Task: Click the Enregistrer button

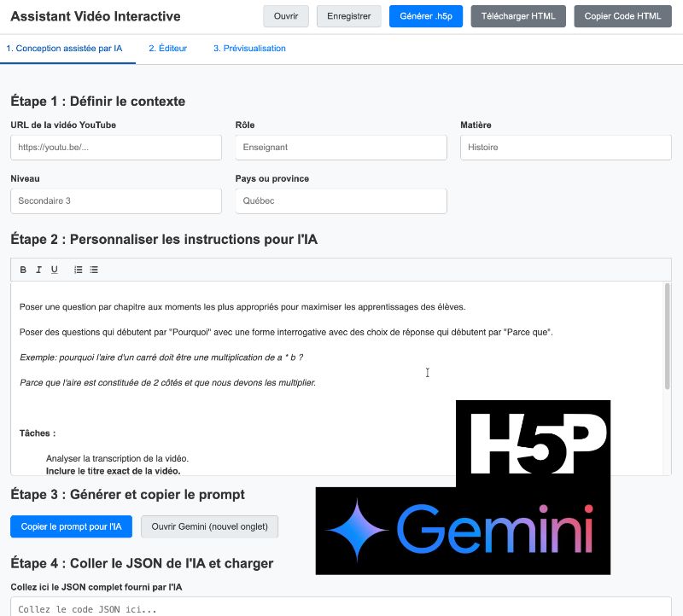Action: coord(348,15)
